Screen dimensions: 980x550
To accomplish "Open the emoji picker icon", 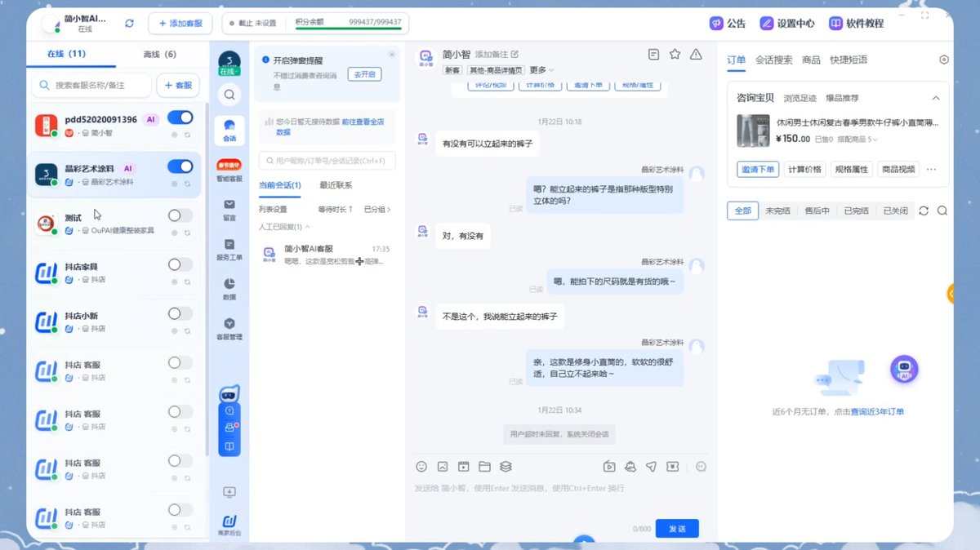I will [421, 467].
